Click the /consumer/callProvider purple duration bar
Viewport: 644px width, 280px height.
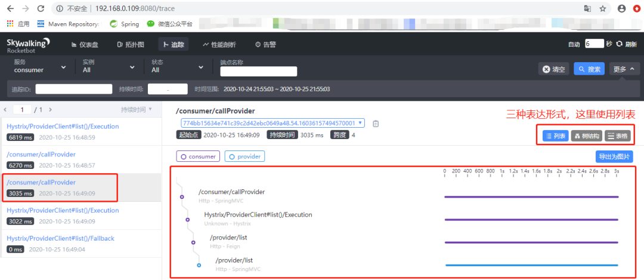(x=531, y=196)
